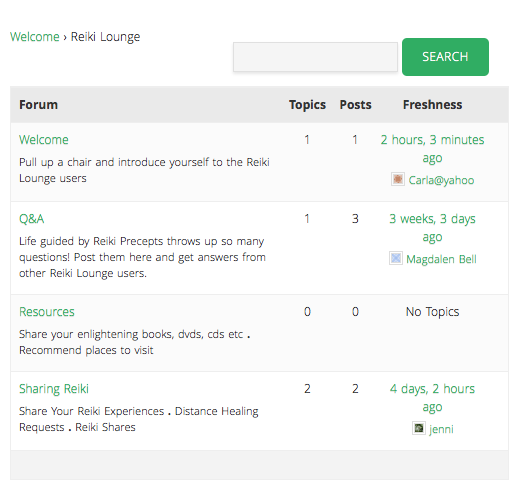Click Carla@yahoo avatar icon
The width and height of the screenshot is (521, 499).
(398, 179)
